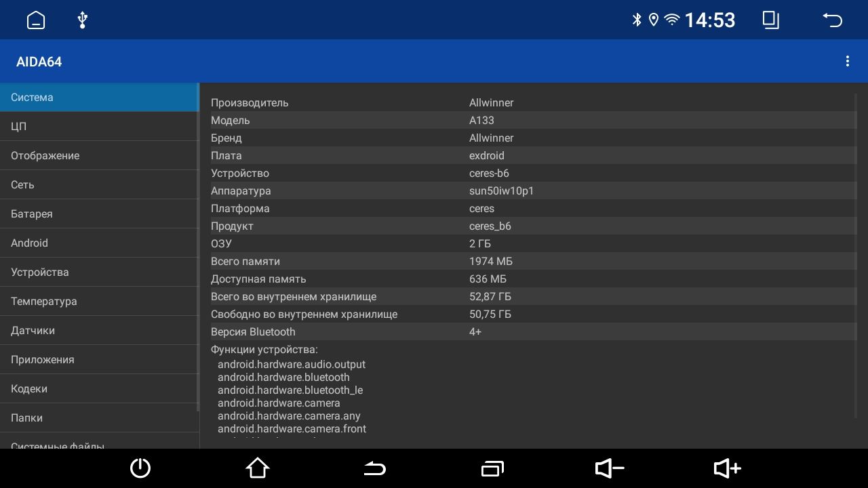Open recent apps from the top bar

(x=770, y=20)
